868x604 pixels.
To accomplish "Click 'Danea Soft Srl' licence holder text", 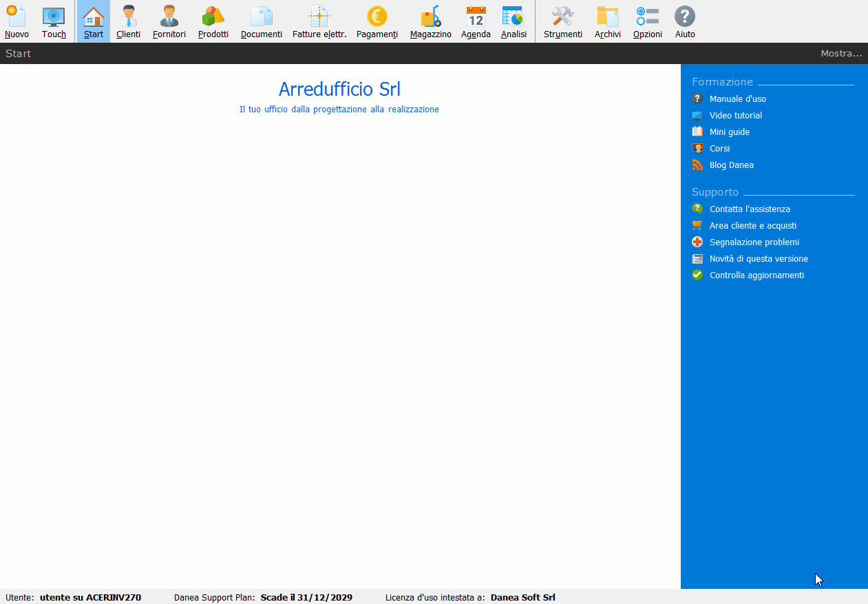I will [x=523, y=597].
